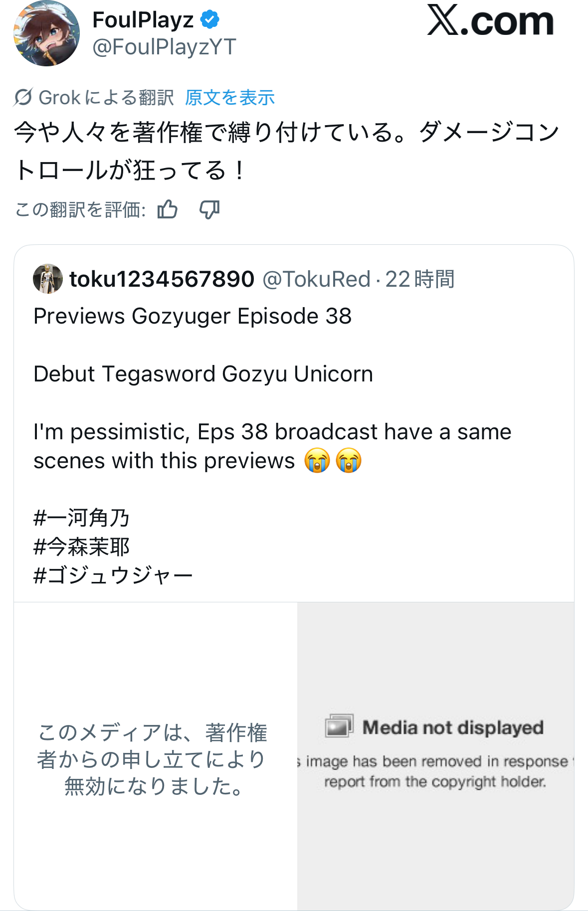Click the FoulPlayz display name

tap(143, 20)
